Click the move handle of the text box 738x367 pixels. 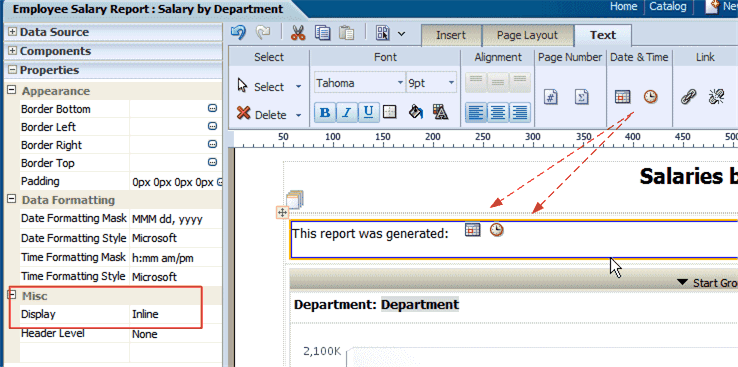coord(282,213)
